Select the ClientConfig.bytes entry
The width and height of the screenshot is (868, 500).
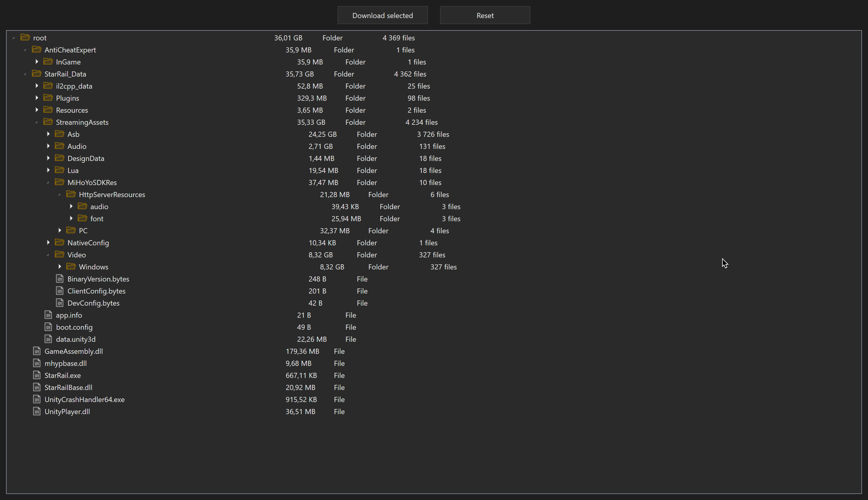(96, 291)
